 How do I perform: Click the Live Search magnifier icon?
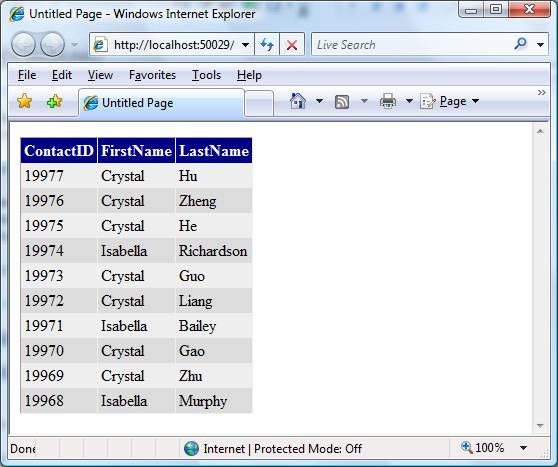tap(520, 44)
